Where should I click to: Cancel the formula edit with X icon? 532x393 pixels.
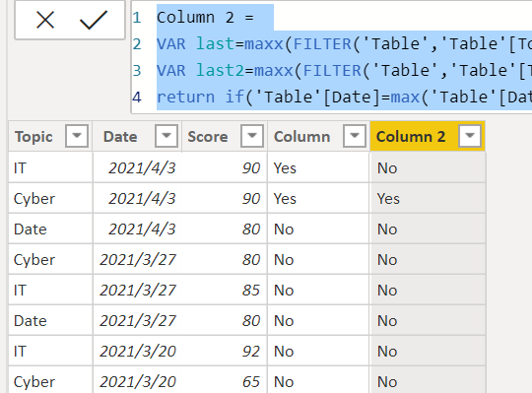[45, 20]
